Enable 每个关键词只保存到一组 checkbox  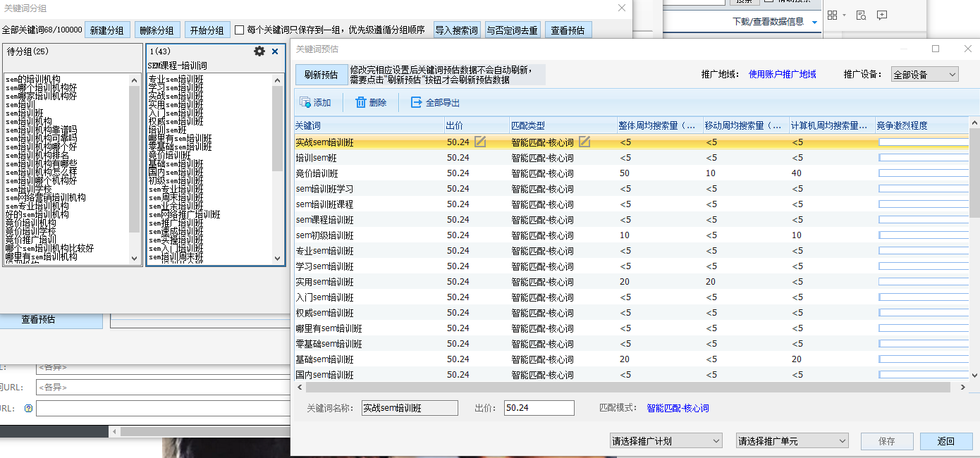tap(240, 30)
